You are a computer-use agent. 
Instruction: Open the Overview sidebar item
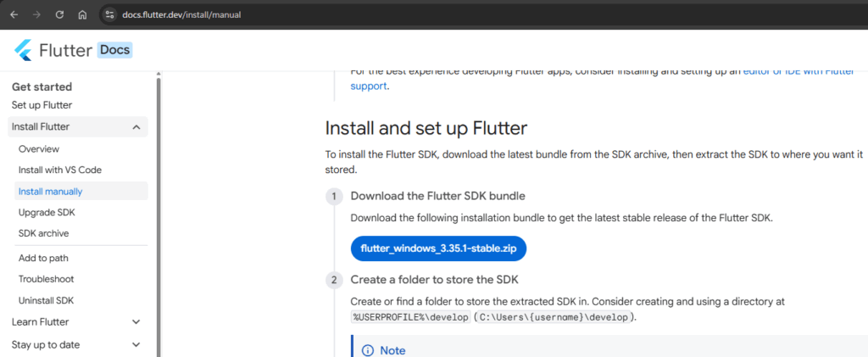tap(39, 149)
